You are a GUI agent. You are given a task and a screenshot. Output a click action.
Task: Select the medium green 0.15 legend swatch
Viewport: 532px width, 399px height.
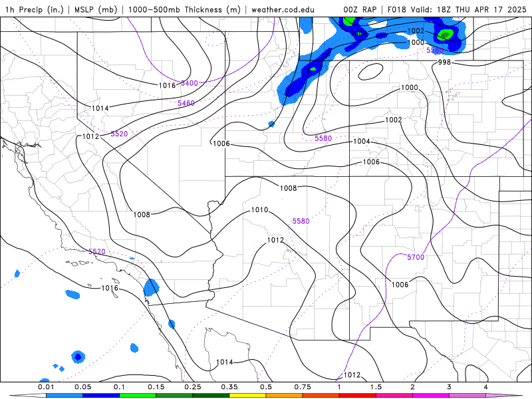pos(174,396)
